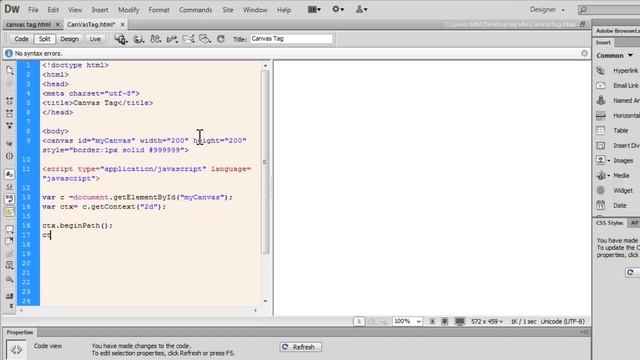Open the Insert menu
The image size is (640, 360).
click(100, 10)
